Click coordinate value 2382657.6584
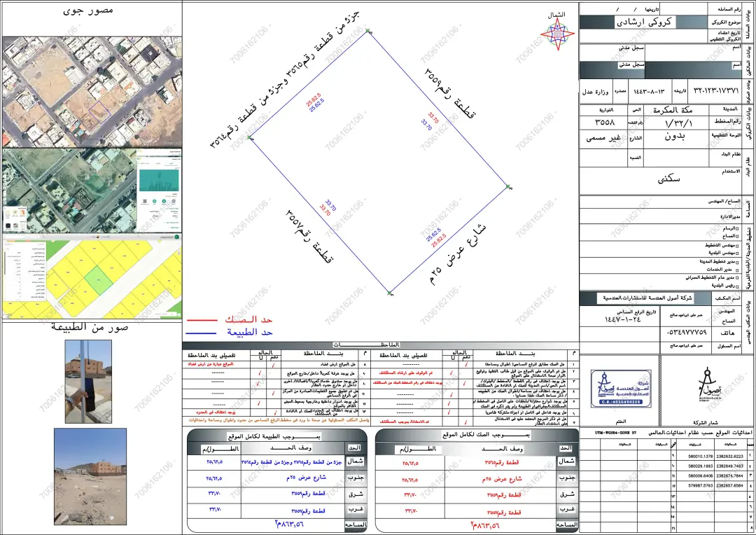The width and height of the screenshot is (756, 535). point(729,486)
